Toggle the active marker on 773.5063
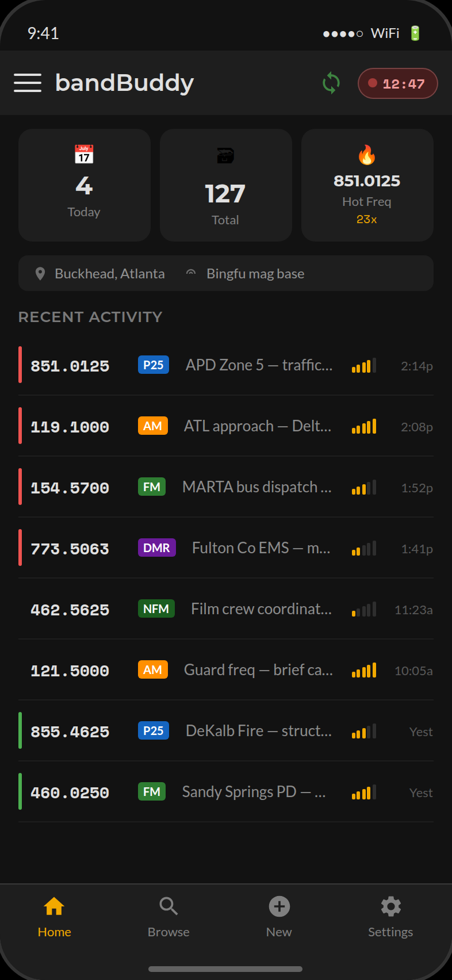This screenshot has width=452, height=980. click(20, 548)
